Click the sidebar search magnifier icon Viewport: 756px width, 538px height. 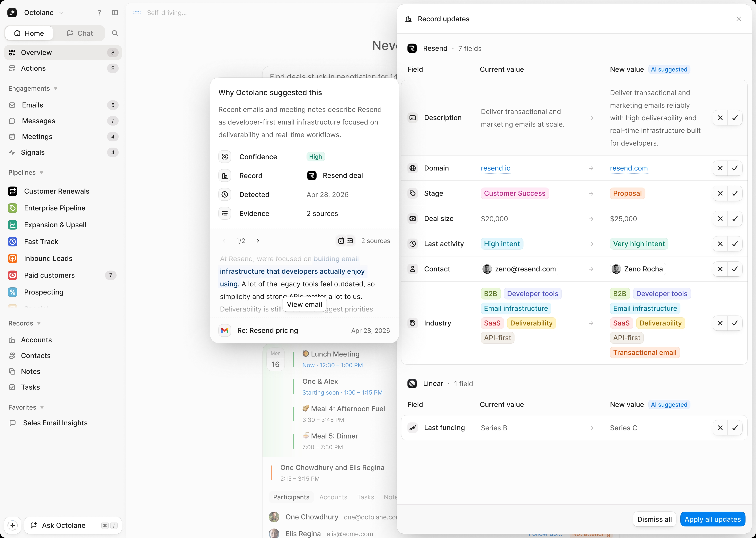pos(115,33)
